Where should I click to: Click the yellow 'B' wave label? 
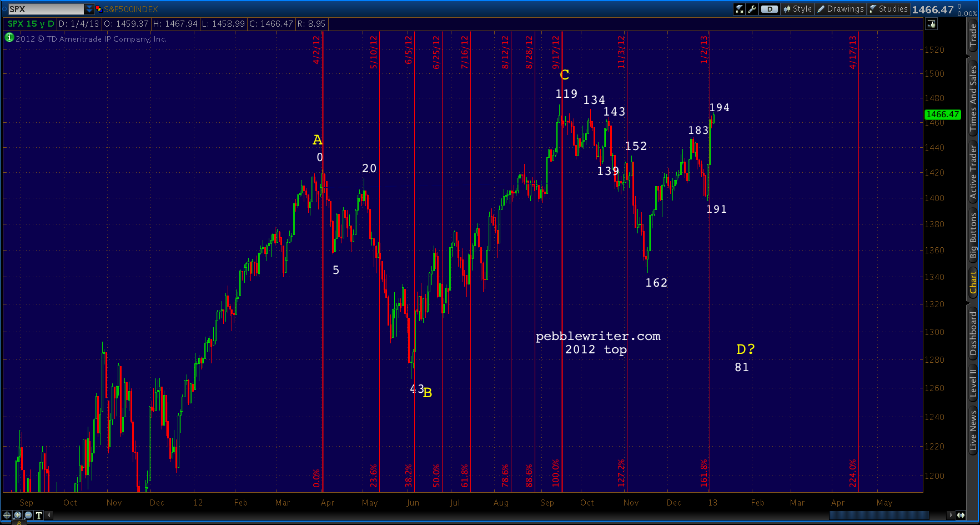click(428, 393)
